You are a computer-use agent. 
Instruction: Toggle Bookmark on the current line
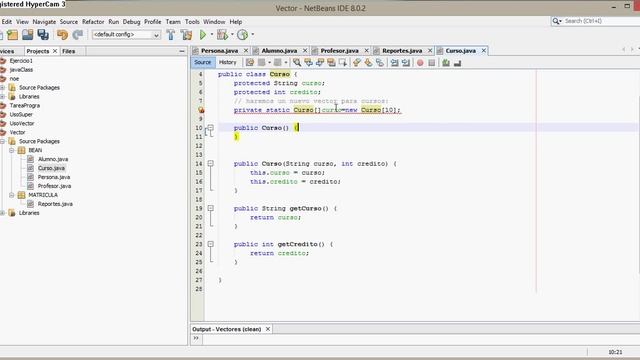coord(380,62)
